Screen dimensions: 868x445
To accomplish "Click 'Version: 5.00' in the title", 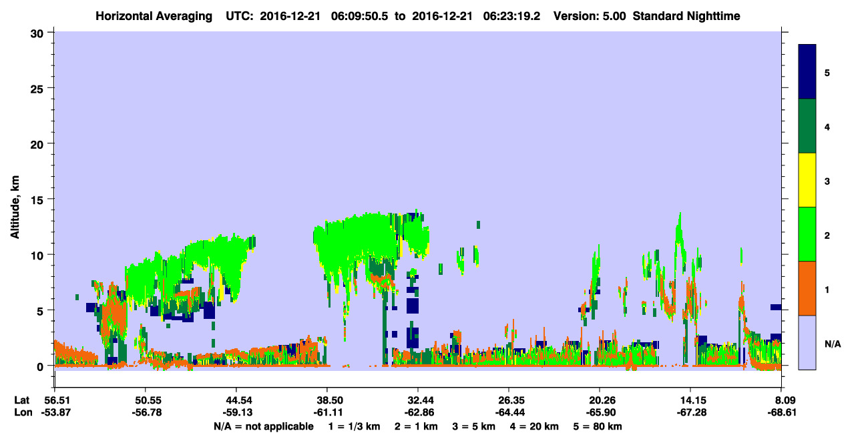I will point(590,16).
